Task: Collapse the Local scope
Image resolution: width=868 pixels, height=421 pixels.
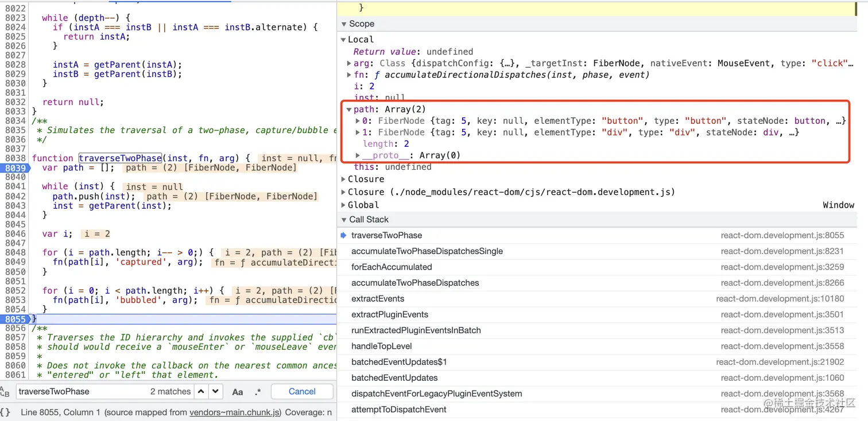Action: pyautogui.click(x=343, y=40)
